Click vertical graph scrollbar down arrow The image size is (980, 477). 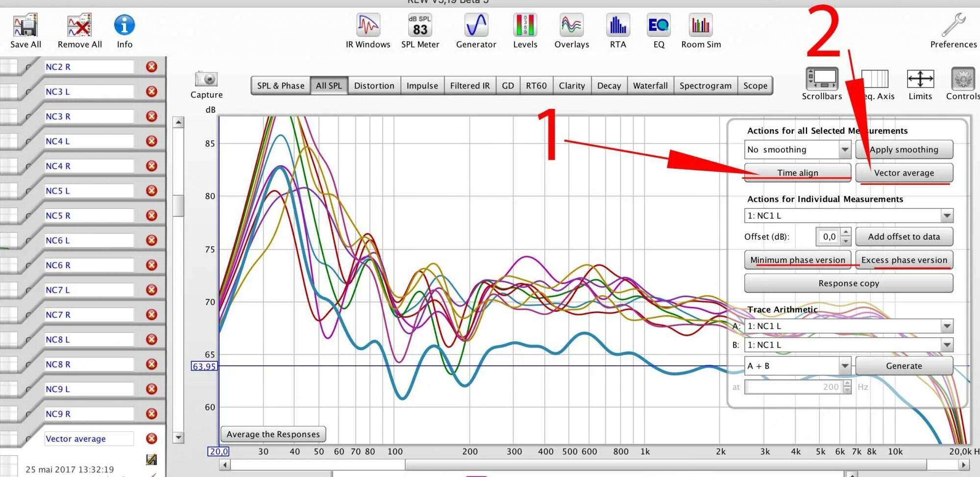click(178, 437)
